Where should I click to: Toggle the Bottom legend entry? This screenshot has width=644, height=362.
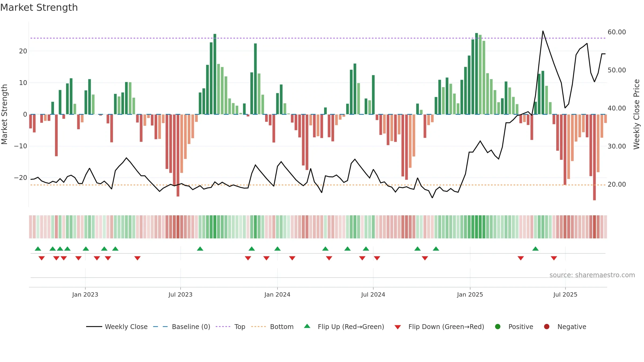272,327
